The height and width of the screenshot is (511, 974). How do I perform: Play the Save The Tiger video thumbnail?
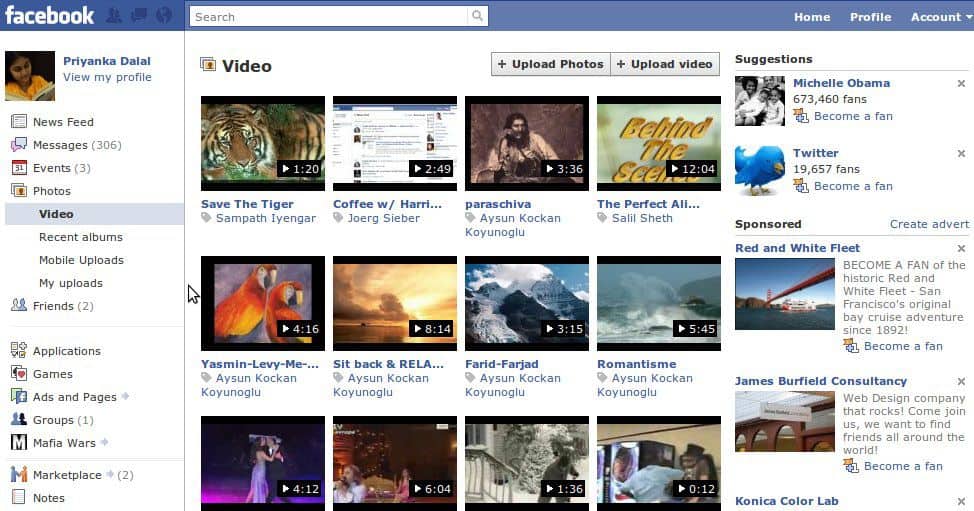[263, 143]
